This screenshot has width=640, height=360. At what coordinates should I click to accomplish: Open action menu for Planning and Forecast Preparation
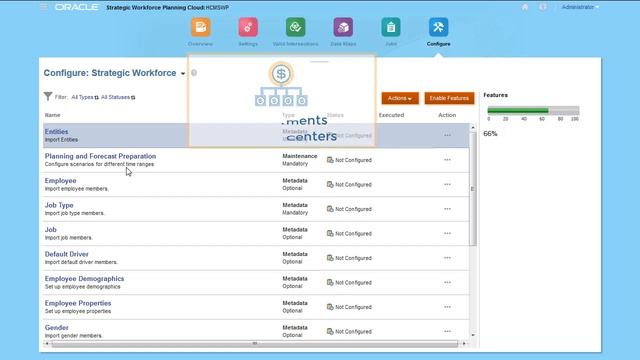click(447, 160)
